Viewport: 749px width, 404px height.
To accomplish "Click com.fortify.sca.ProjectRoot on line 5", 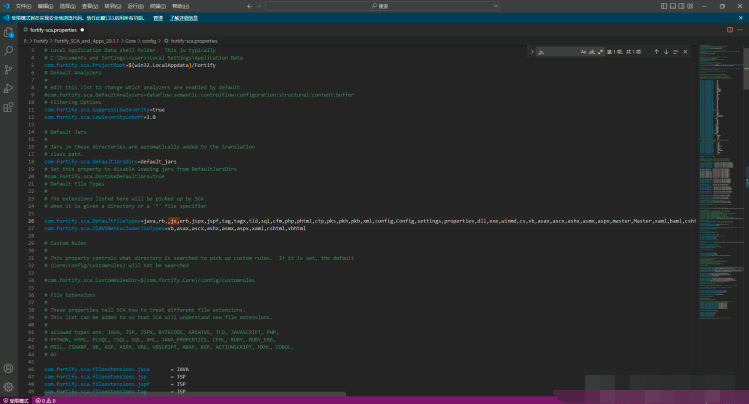I will [85, 65].
